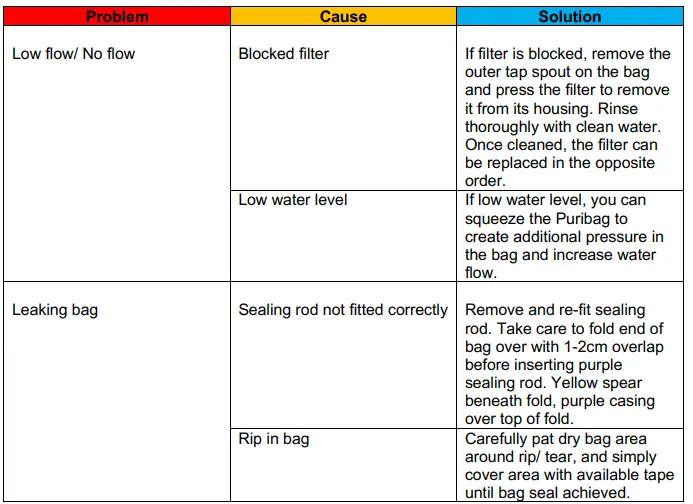This screenshot has width=693, height=504.
Task: Click the Rip in bag cause cell
Action: 274,438
